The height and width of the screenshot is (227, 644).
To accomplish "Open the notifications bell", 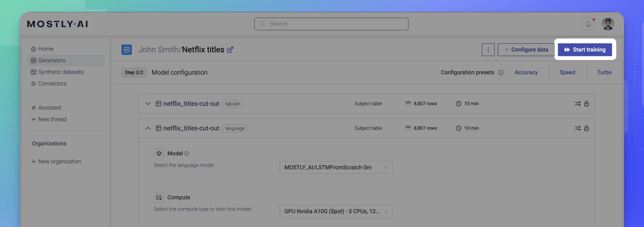I will click(x=588, y=24).
